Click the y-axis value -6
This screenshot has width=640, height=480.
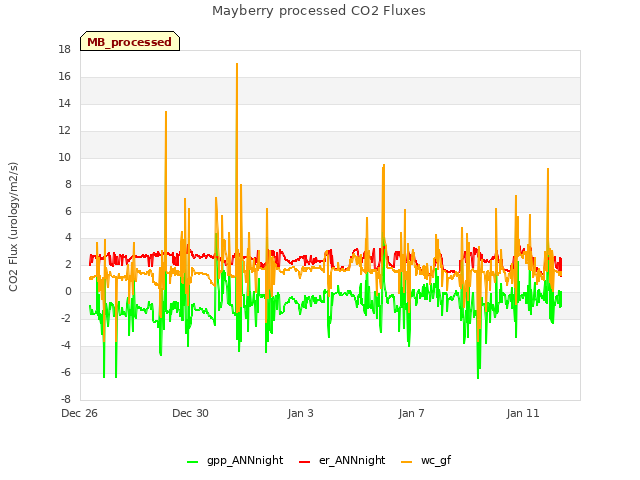(66, 372)
